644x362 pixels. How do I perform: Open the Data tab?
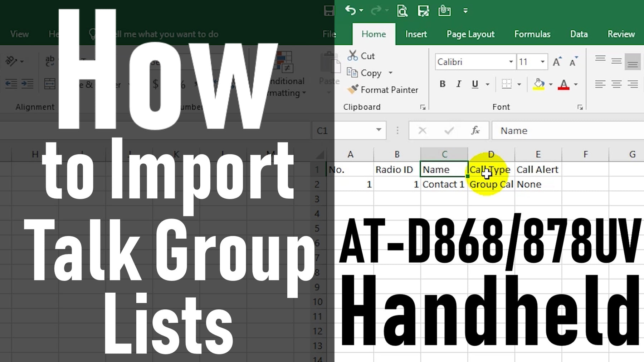[579, 34]
